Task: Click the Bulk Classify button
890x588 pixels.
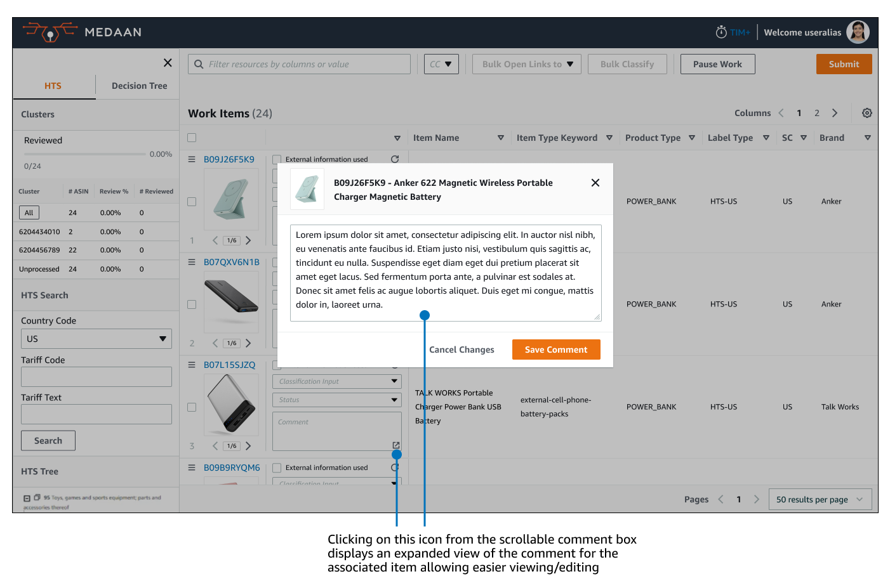Action: point(627,64)
